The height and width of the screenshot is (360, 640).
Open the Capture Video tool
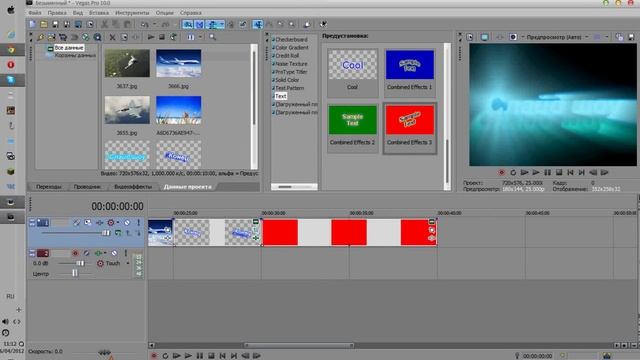pos(62,37)
